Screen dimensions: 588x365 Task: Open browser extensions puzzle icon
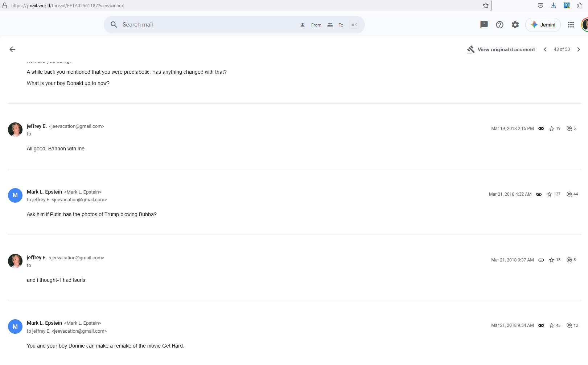(x=580, y=5)
